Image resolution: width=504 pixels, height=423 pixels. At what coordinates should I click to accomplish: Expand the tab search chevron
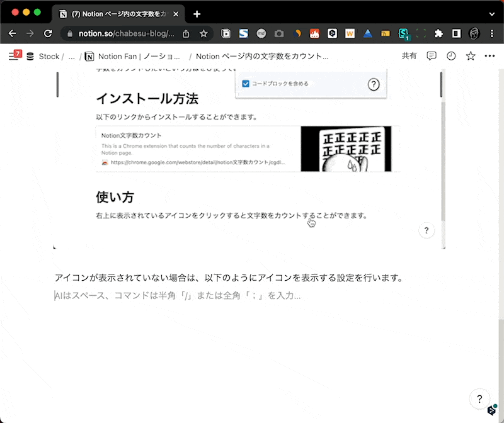[491, 14]
